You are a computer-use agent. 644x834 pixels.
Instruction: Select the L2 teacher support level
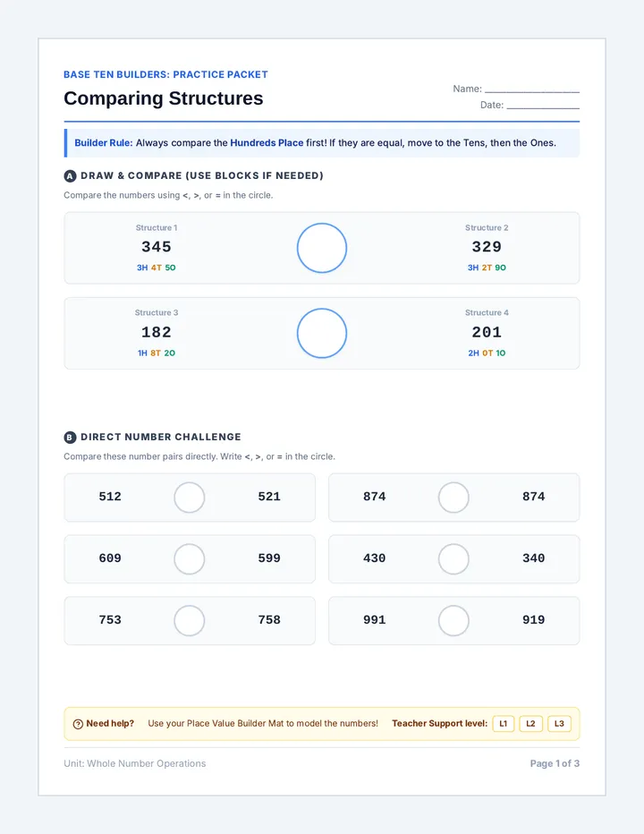click(530, 723)
